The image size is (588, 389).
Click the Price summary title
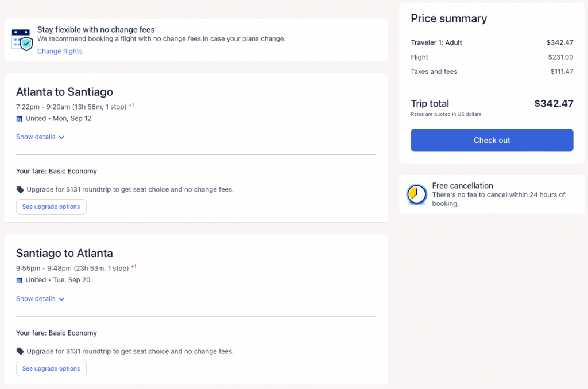pyautogui.click(x=448, y=18)
